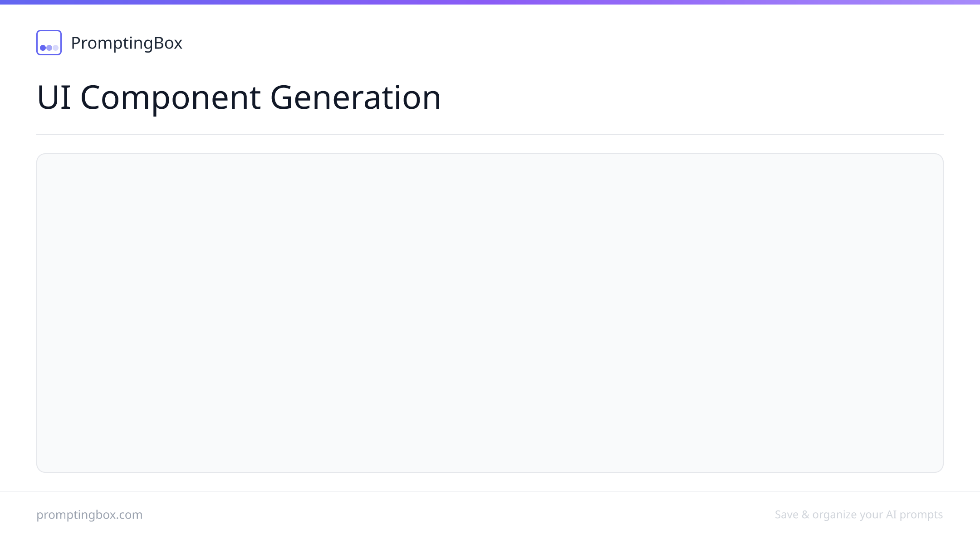Click the lightest dot inside the logo
The width and height of the screenshot is (980, 544).
55,48
